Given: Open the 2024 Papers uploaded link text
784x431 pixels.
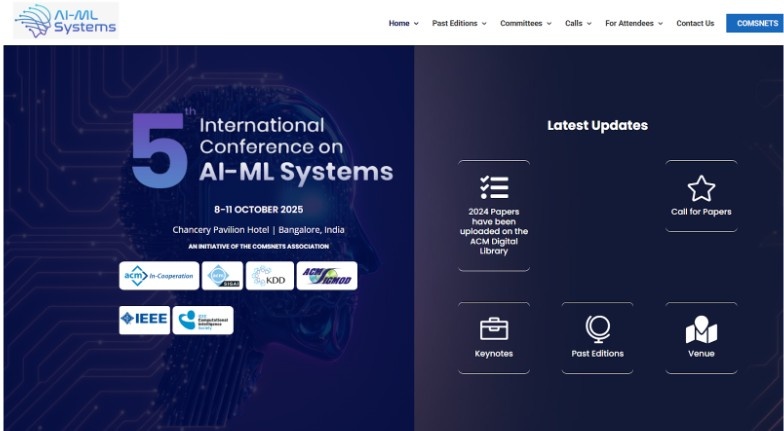Looking at the screenshot, I should [x=494, y=232].
